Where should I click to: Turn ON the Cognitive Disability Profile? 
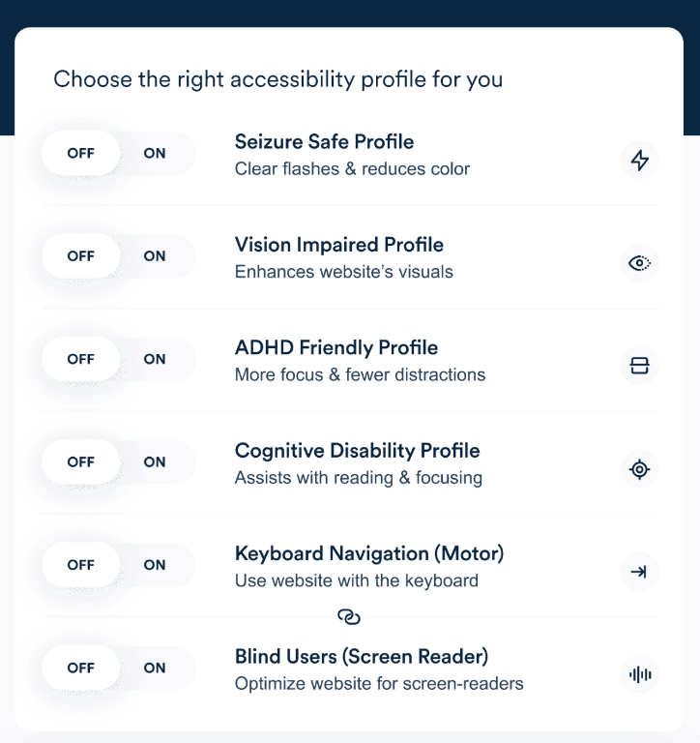click(155, 462)
